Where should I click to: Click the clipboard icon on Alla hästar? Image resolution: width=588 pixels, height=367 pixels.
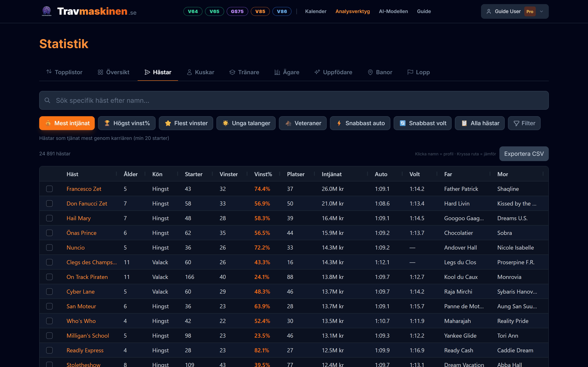point(464,123)
